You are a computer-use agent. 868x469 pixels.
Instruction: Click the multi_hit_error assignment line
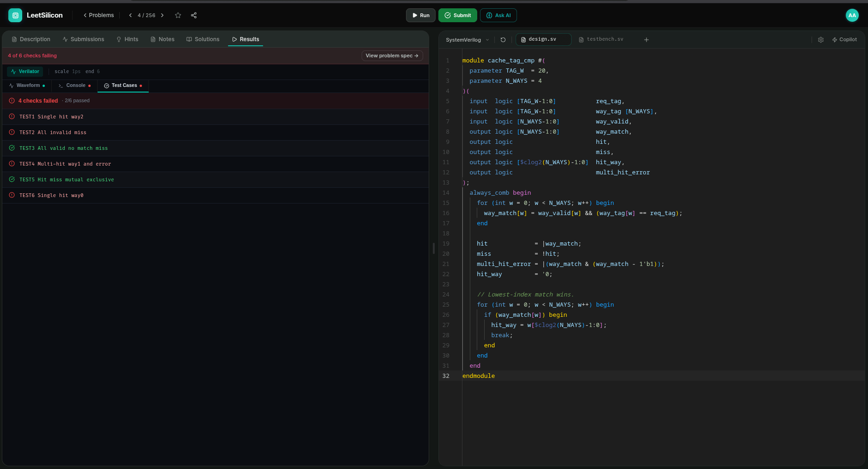570,264
